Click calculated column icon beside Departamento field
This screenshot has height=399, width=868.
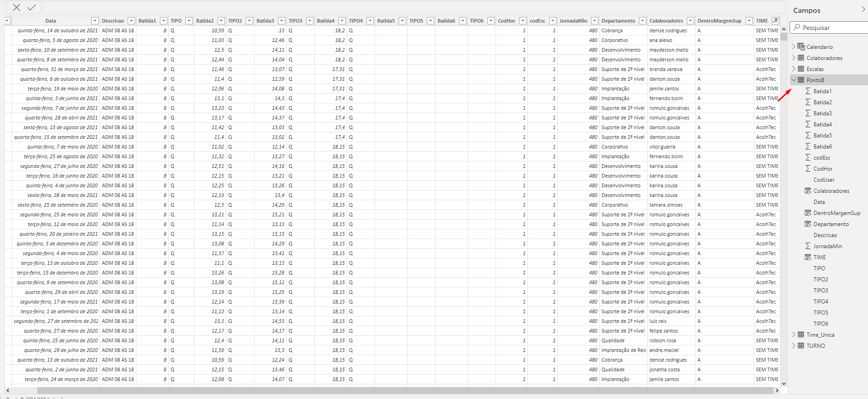point(808,224)
